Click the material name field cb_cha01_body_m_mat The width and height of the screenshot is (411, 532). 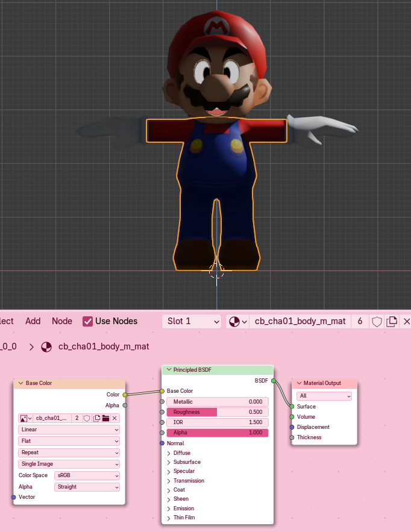300,321
